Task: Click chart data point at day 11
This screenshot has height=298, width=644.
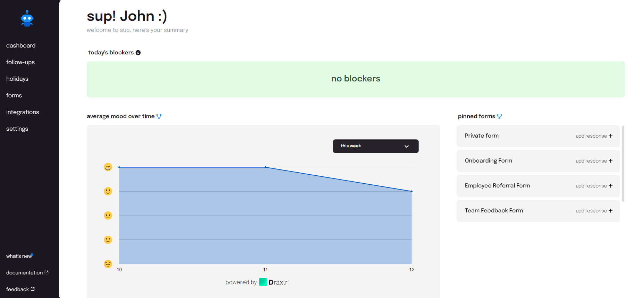Action: click(x=265, y=167)
